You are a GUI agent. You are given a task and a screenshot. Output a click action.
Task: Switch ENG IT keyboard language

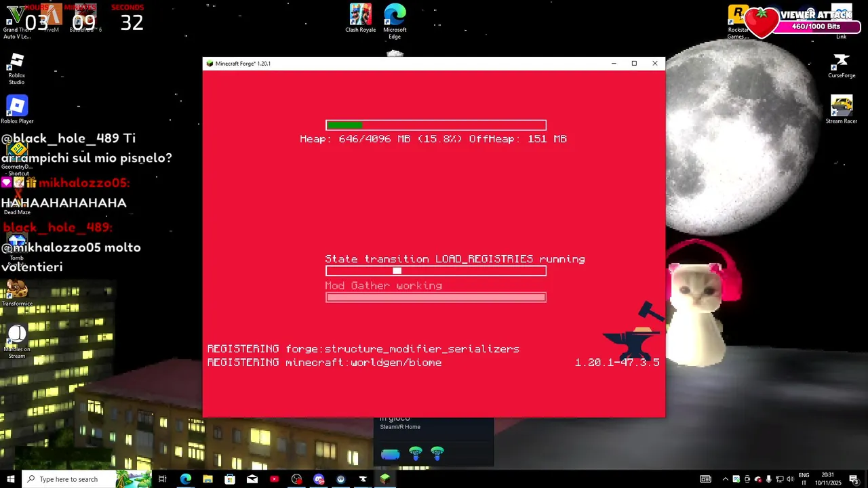(x=804, y=479)
